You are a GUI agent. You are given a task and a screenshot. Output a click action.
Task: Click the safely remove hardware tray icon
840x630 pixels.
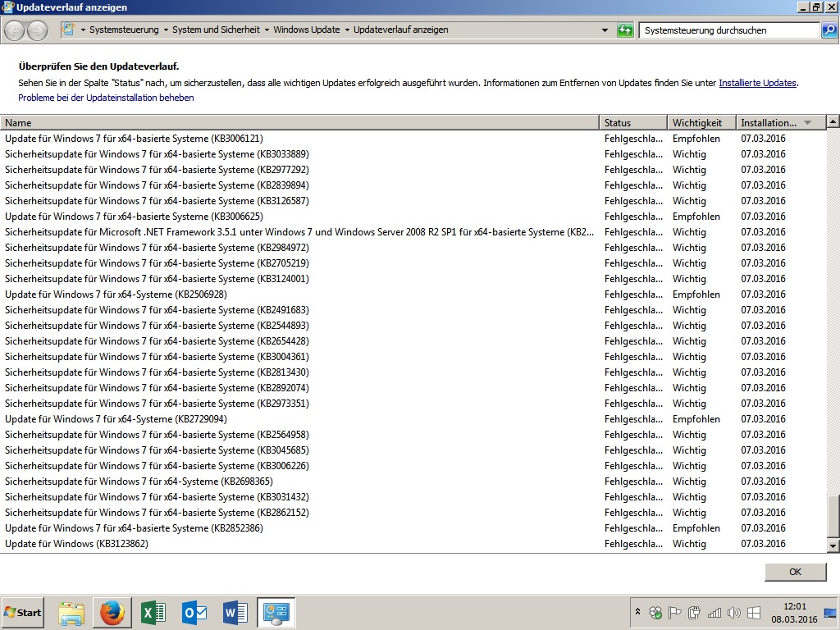tap(694, 612)
